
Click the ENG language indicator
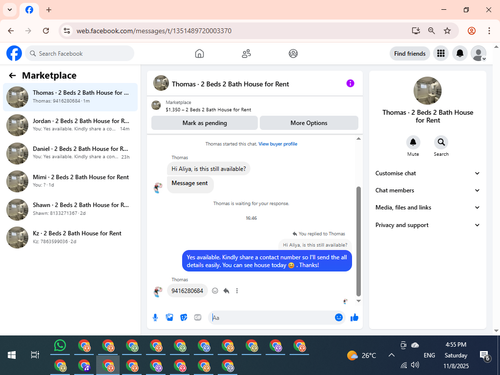pyautogui.click(x=429, y=355)
